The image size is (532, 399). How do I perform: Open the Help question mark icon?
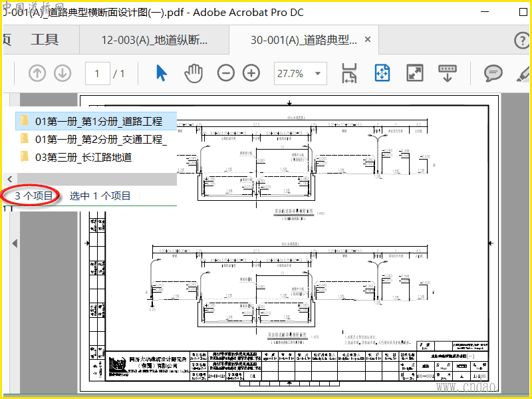[522, 41]
